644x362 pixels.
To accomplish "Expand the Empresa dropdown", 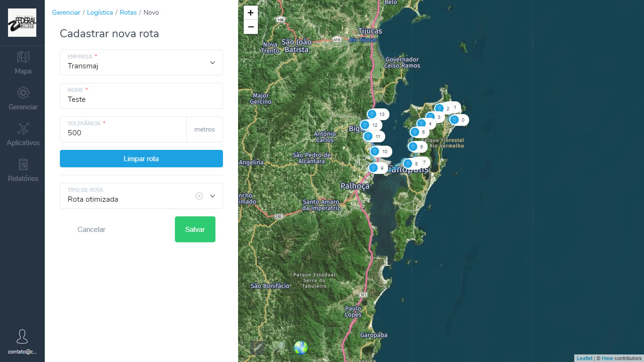I will coord(212,63).
